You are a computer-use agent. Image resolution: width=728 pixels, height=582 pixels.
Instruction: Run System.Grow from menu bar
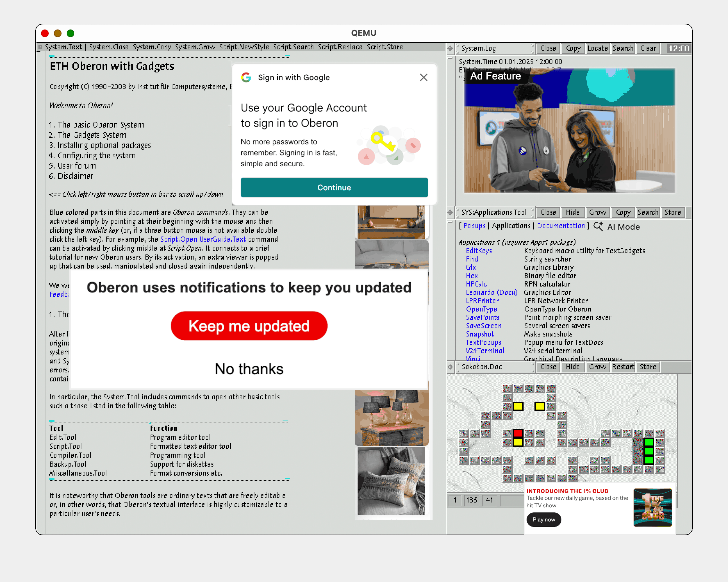(195, 47)
